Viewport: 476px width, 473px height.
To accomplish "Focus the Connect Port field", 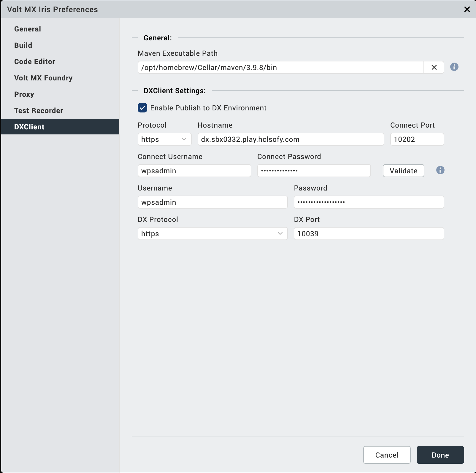I will (417, 139).
